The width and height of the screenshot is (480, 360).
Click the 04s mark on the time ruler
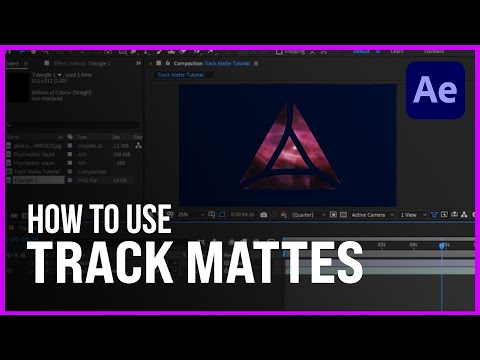tap(413, 245)
